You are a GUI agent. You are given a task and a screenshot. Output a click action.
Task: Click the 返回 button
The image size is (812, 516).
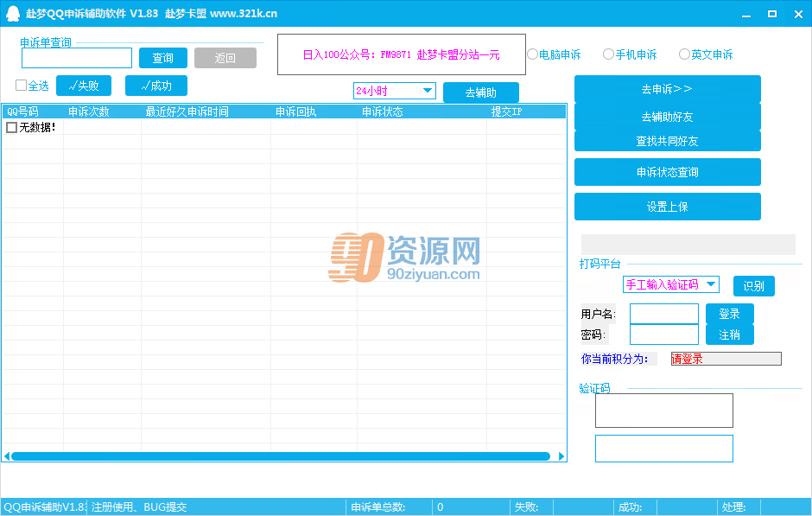(x=225, y=58)
